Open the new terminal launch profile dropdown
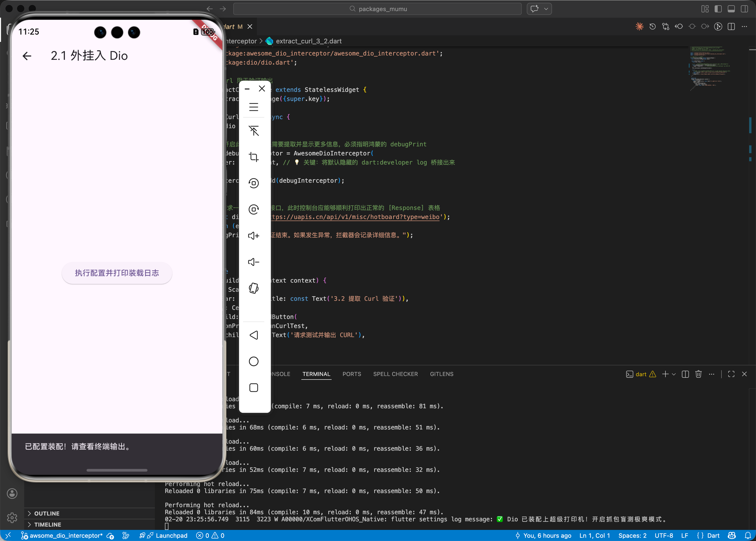Image resolution: width=756 pixels, height=541 pixels. point(674,374)
